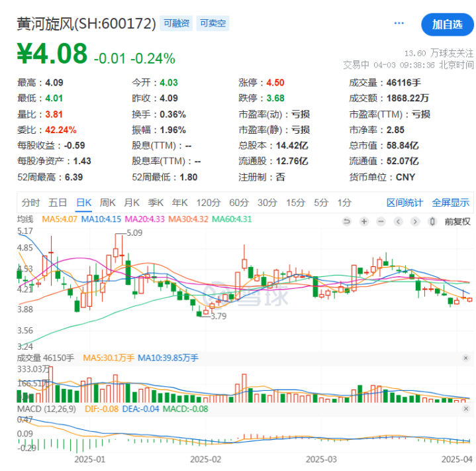
Task: Click the 可融资 tag
Action: coord(176,23)
